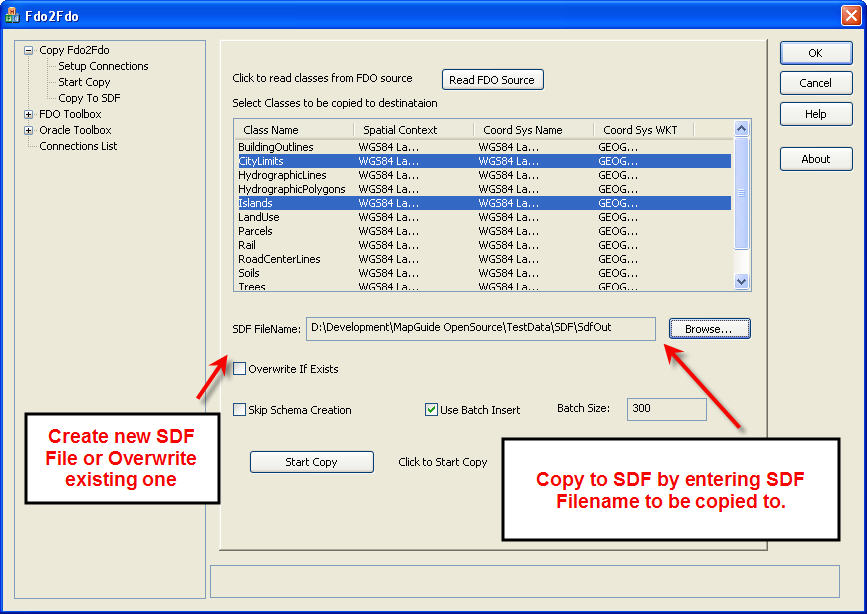Sort by the Coord Sys Name column header
Screen dimensions: 867x614
[534, 130]
